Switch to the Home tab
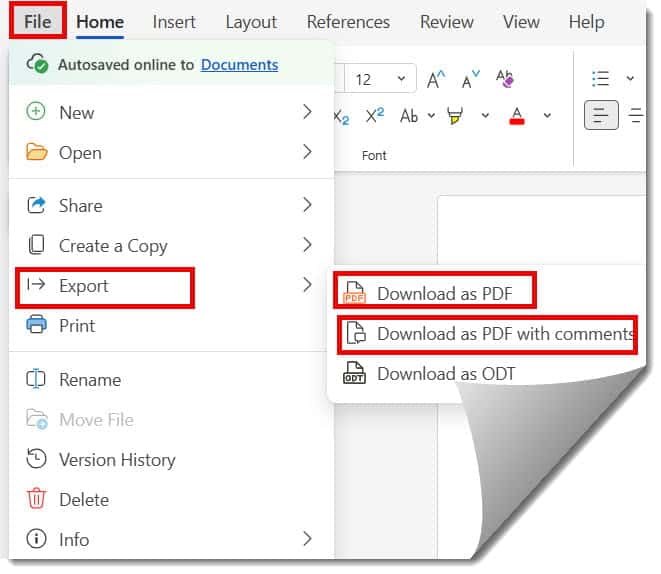 coord(100,22)
